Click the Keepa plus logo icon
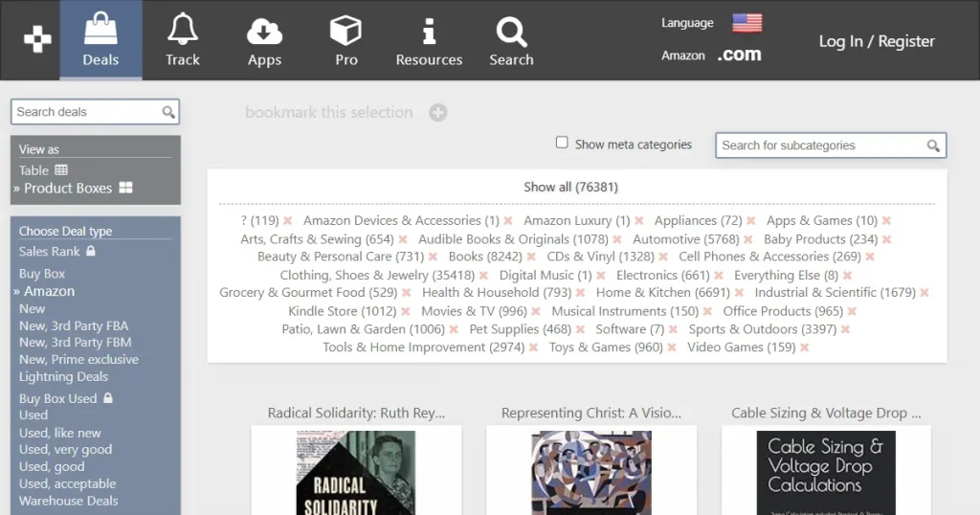Viewport: 980px width, 515px height. (37, 40)
